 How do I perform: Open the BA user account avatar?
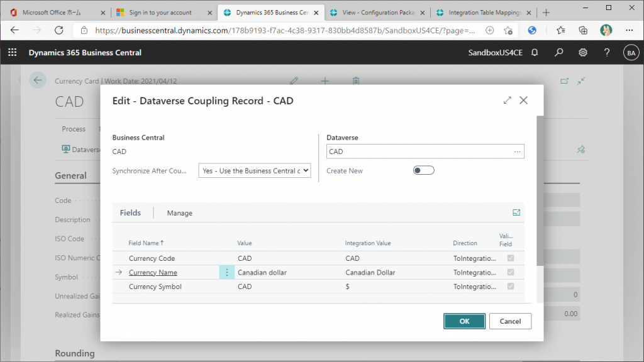point(631,53)
